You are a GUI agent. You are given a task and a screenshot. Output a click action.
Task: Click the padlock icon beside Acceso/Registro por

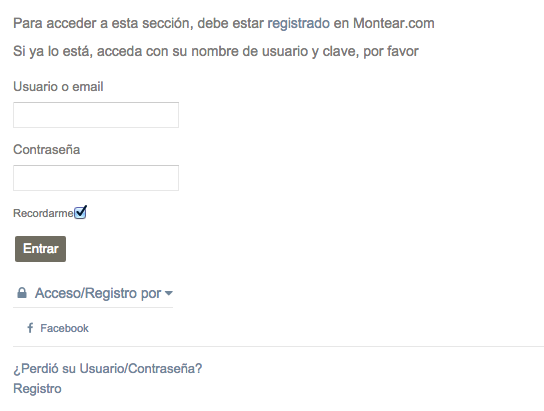[22, 293]
